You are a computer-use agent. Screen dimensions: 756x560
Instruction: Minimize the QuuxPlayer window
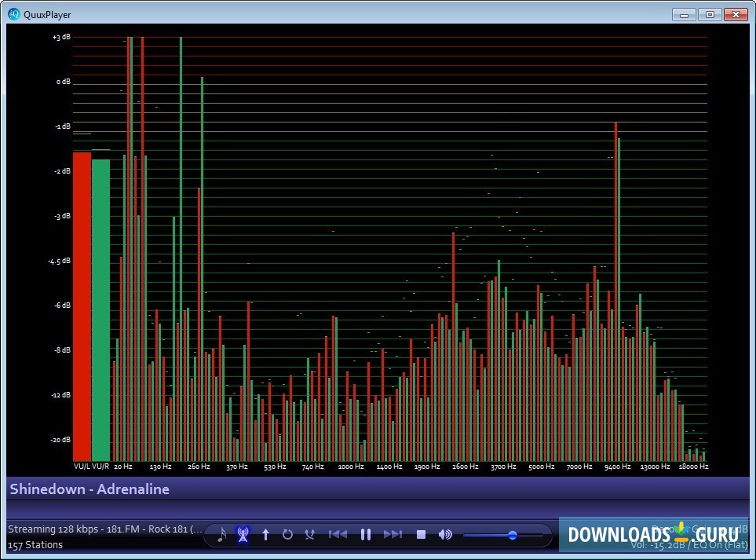pos(684,14)
